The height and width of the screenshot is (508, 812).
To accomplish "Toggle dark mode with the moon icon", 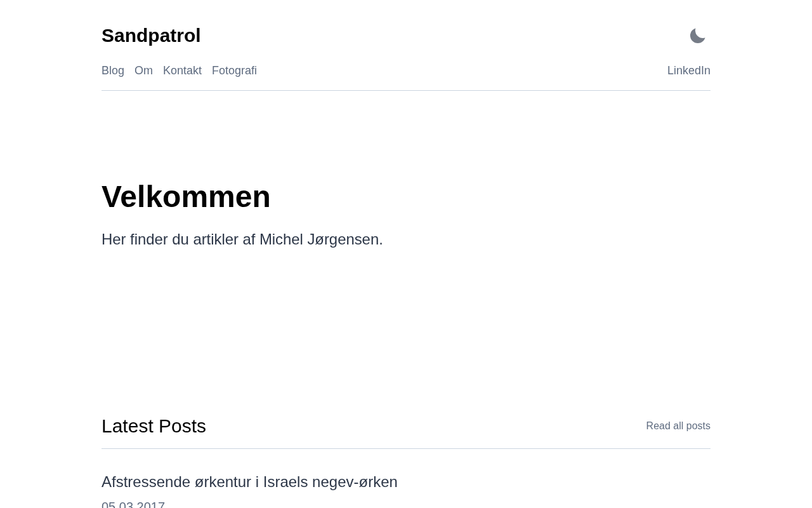I will click(697, 36).
